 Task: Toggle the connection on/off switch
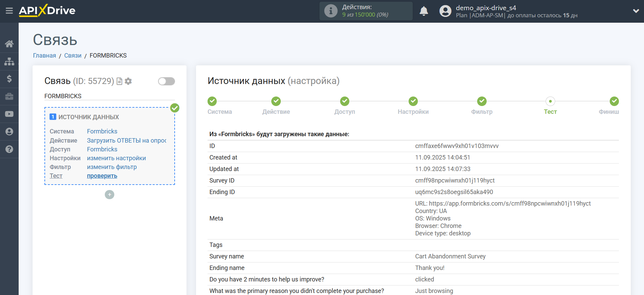pos(167,81)
